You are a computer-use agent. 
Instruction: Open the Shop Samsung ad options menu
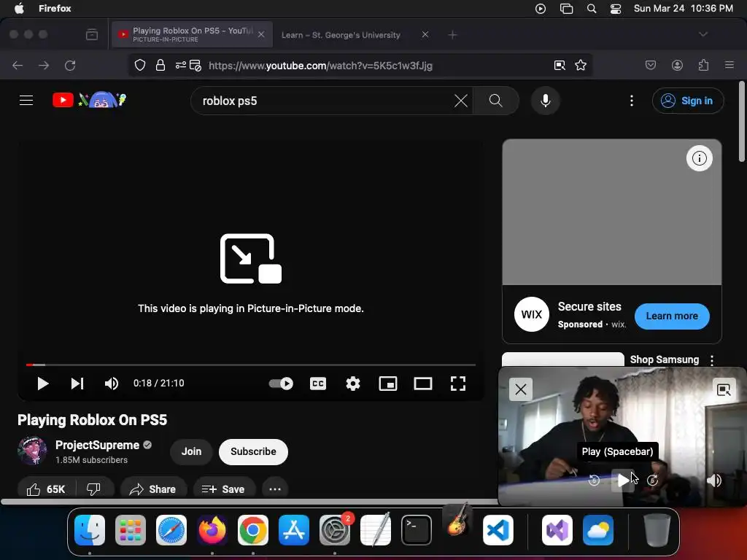point(712,360)
